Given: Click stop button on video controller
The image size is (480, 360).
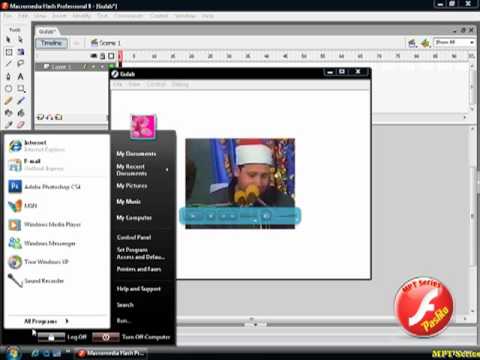Looking at the screenshot, I should (x=211, y=216).
